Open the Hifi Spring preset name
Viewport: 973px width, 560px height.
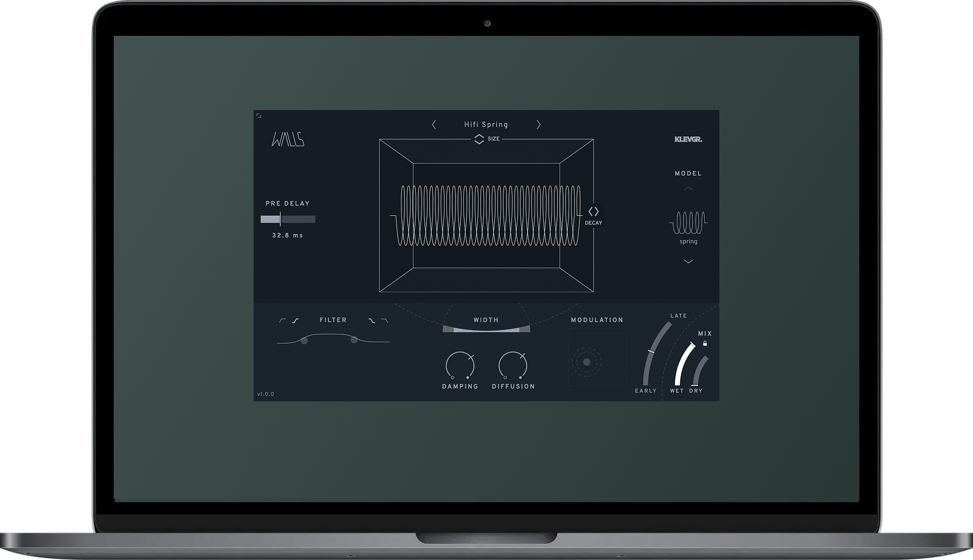tap(486, 125)
